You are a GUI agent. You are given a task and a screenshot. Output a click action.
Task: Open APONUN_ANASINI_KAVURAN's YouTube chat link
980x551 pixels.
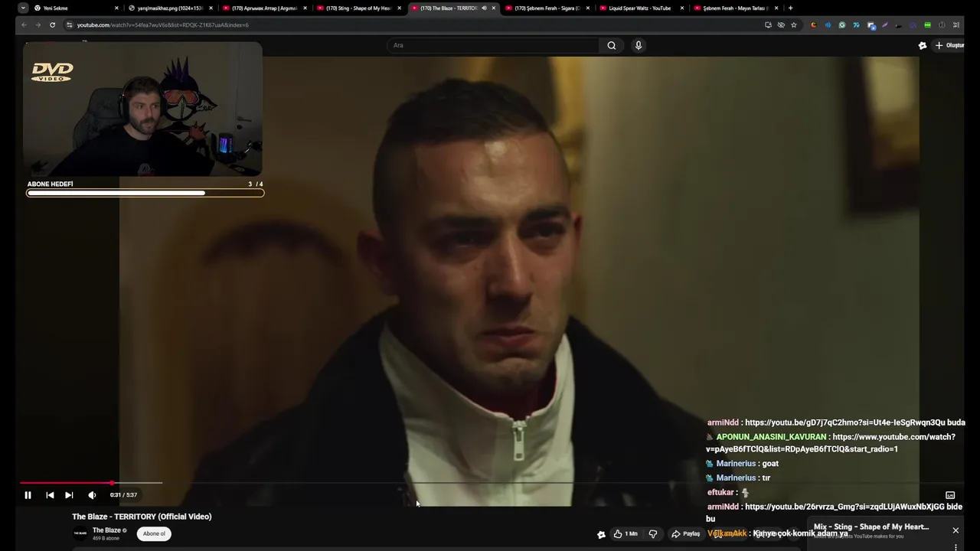pyautogui.click(x=831, y=443)
